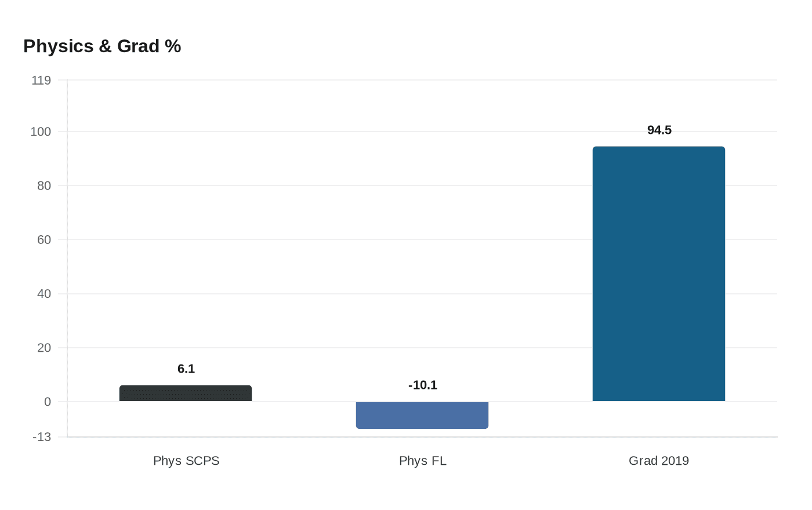Image resolution: width=812 pixels, height=510 pixels.
Task: Click the Grad 2019 bar
Action: click(658, 274)
